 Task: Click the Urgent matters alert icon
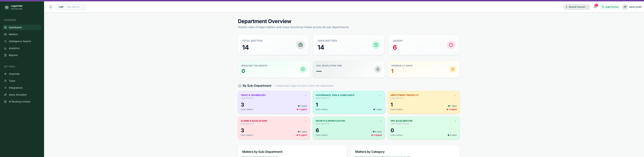click(x=451, y=45)
